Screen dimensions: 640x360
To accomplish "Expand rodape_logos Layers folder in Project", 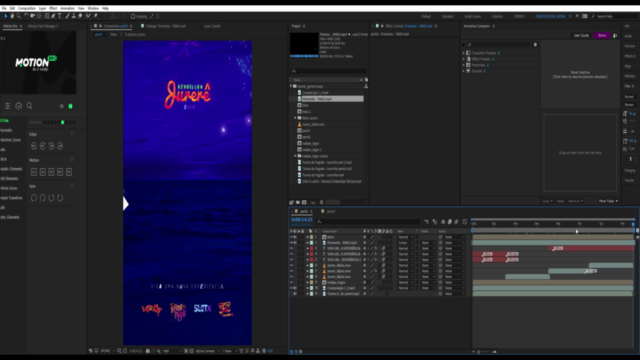I will [296, 156].
